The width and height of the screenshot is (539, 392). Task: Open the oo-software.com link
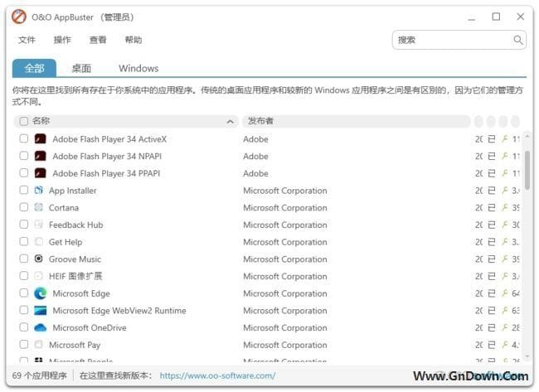[x=217, y=375]
